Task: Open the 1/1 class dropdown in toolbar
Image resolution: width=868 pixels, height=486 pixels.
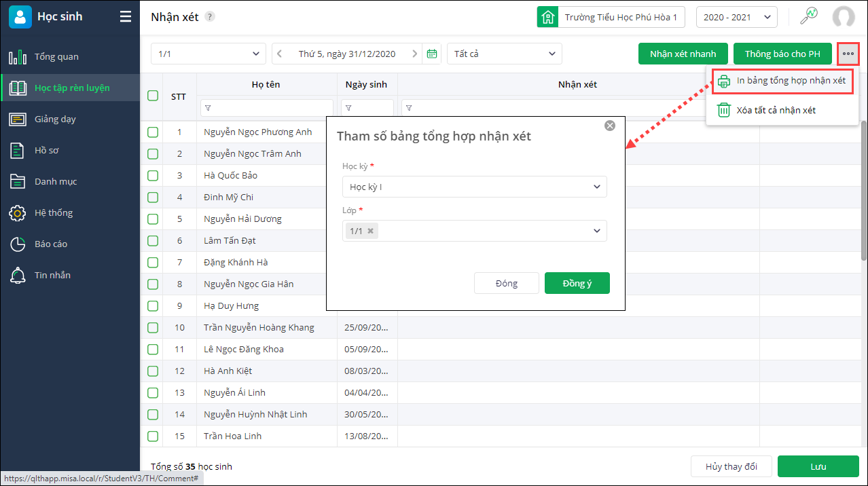Action: (x=209, y=54)
